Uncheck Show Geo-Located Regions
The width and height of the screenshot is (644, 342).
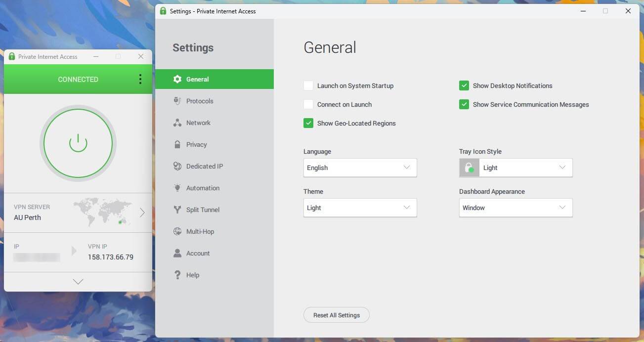click(308, 123)
